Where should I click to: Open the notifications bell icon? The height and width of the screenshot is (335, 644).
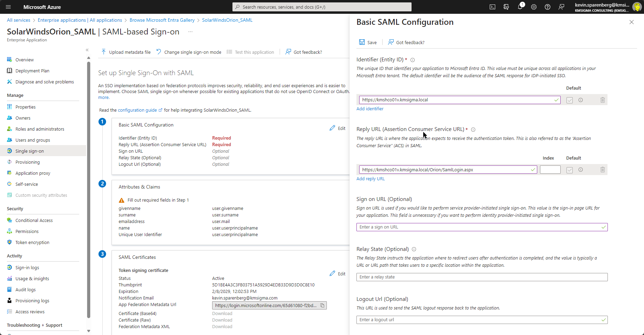(520, 7)
